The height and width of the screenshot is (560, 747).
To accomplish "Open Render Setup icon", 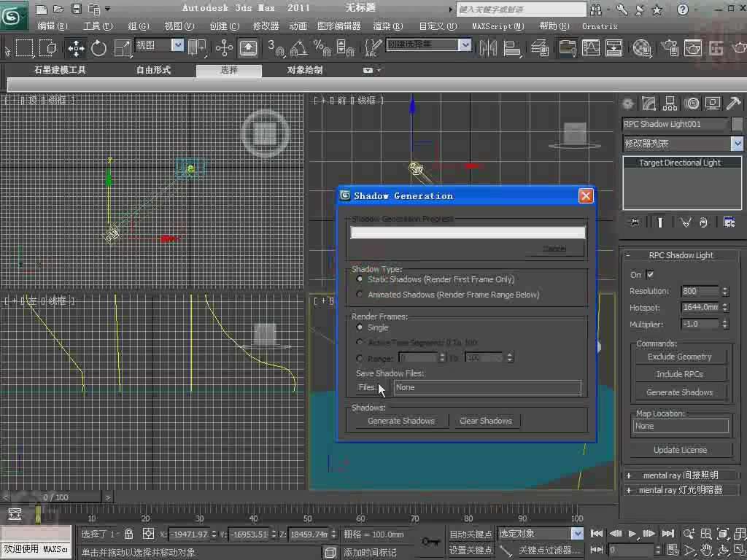I will tap(670, 47).
